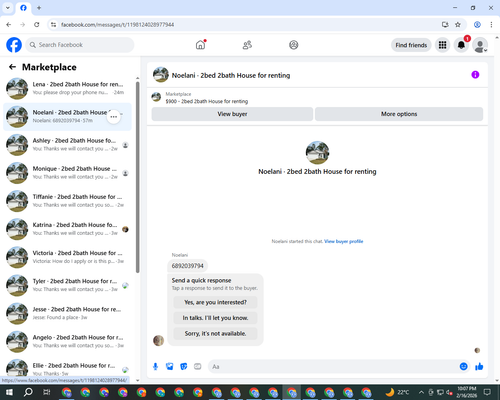Open the Victoria conversation

click(x=67, y=257)
